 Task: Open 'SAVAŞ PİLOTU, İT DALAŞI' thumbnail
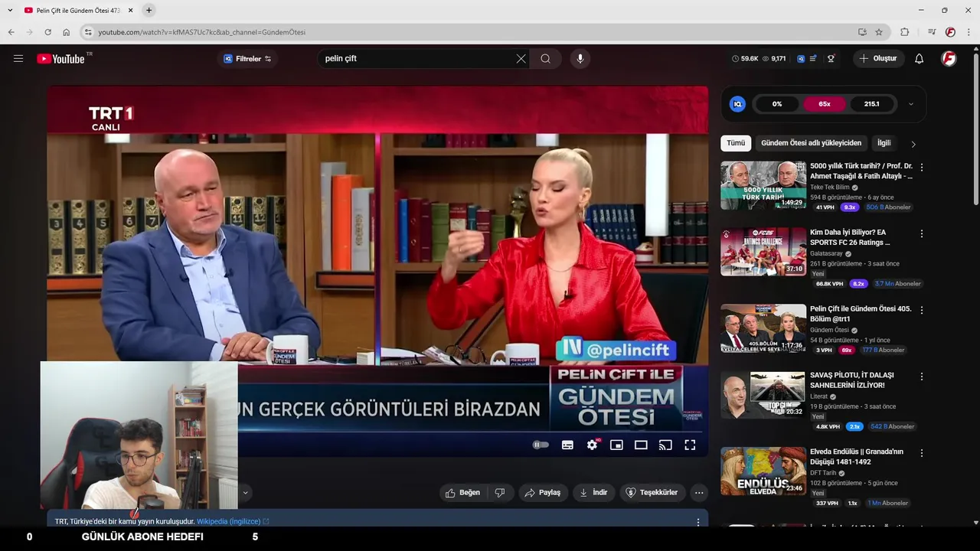pyautogui.click(x=763, y=395)
